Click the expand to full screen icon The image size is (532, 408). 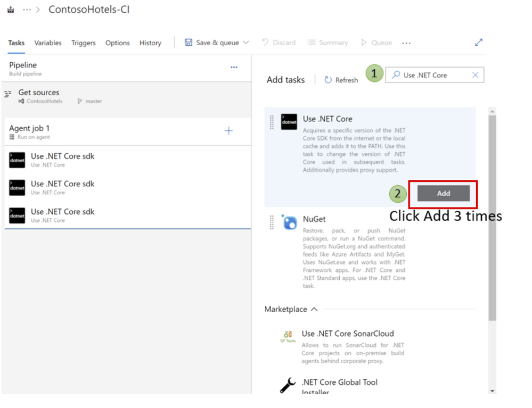tap(478, 43)
